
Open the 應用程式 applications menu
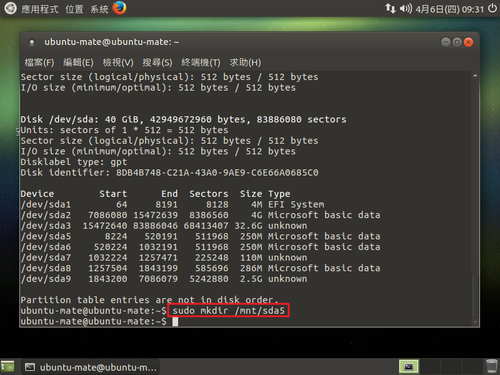(x=40, y=9)
